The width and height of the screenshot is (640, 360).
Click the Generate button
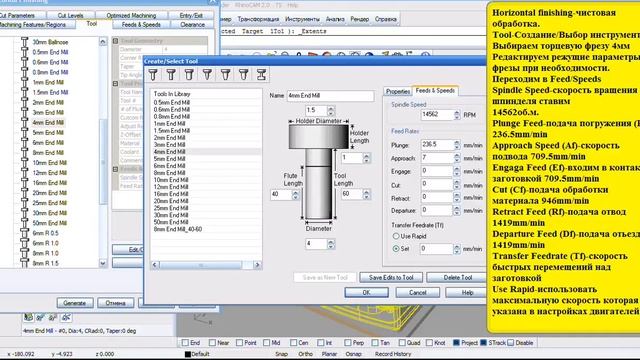[x=75, y=303]
